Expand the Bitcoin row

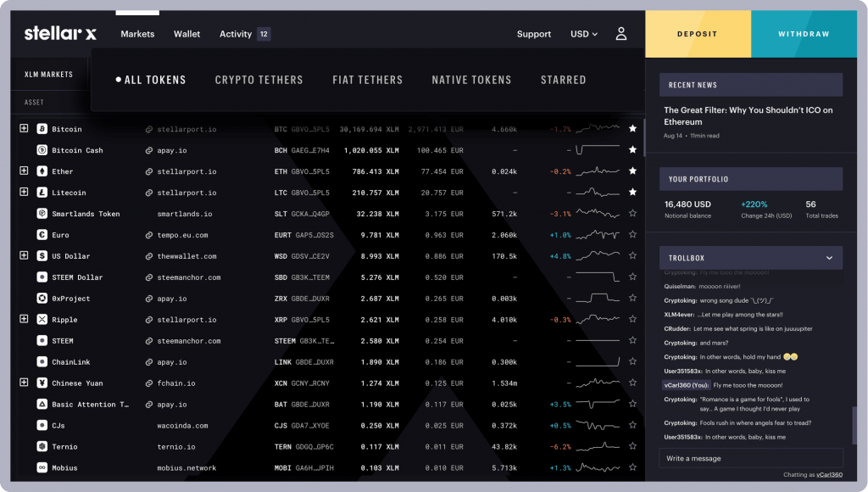(24, 128)
